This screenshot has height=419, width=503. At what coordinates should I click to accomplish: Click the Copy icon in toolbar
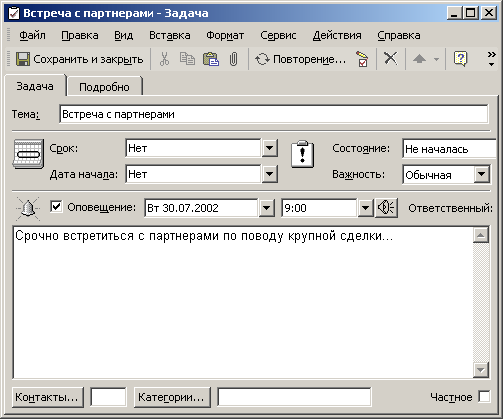pyautogui.click(x=187, y=59)
